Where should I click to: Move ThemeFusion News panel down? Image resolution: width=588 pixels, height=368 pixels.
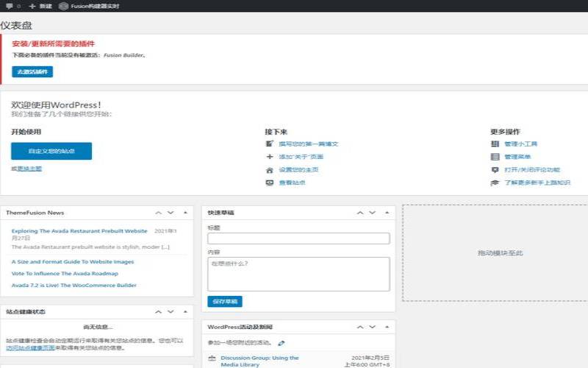pyautogui.click(x=171, y=213)
